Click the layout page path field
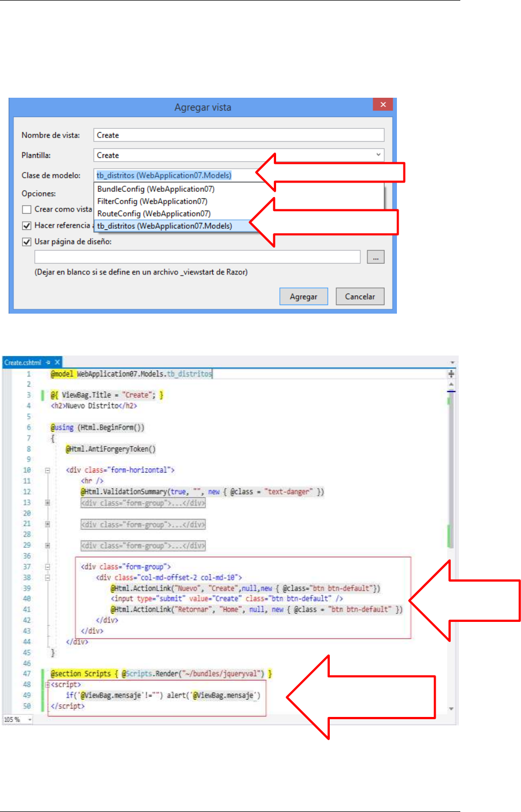521x812 pixels. coord(197,257)
